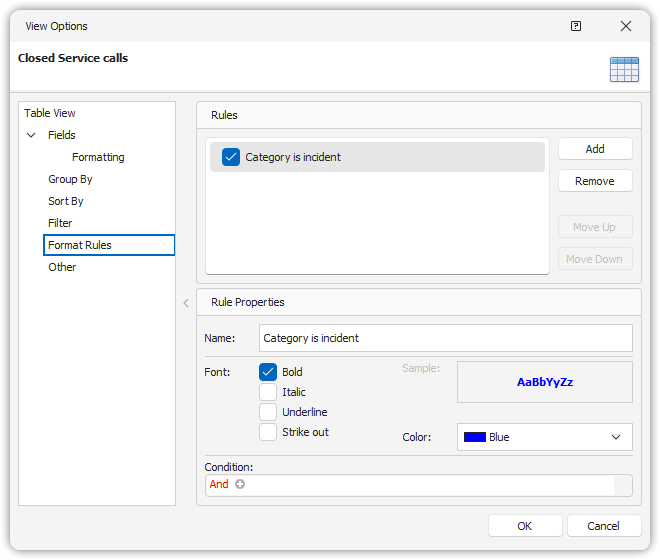
Task: Click the table view icon in header
Action: pyautogui.click(x=624, y=69)
